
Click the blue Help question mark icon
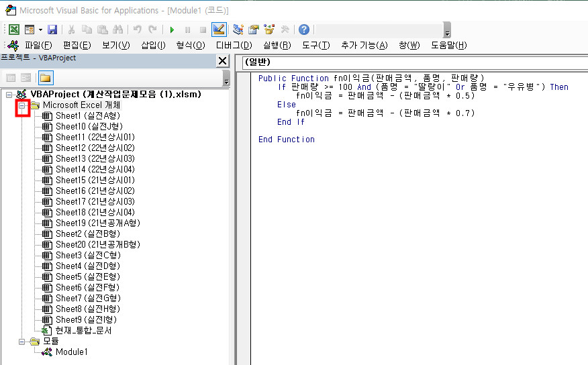[304, 30]
